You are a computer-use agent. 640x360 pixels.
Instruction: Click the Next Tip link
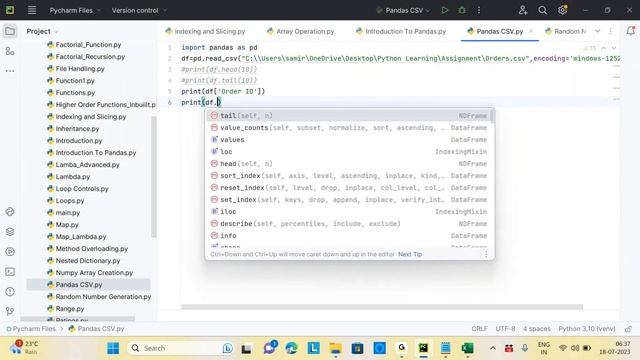click(x=410, y=254)
